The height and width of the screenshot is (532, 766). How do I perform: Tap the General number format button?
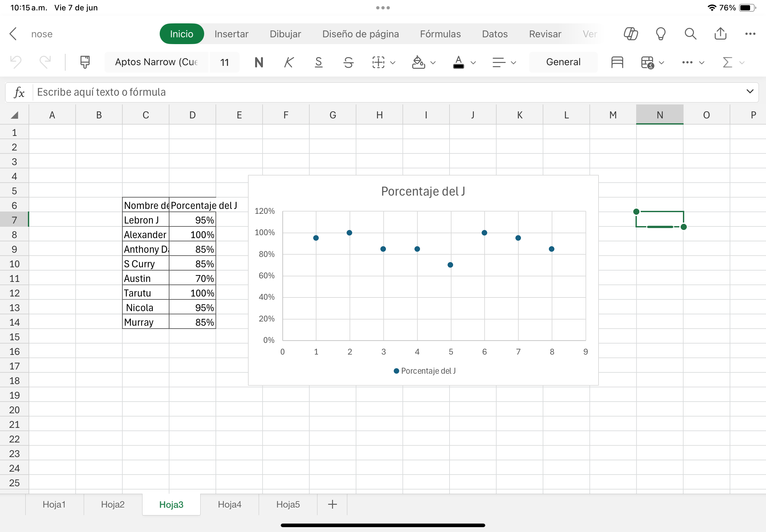[563, 62]
